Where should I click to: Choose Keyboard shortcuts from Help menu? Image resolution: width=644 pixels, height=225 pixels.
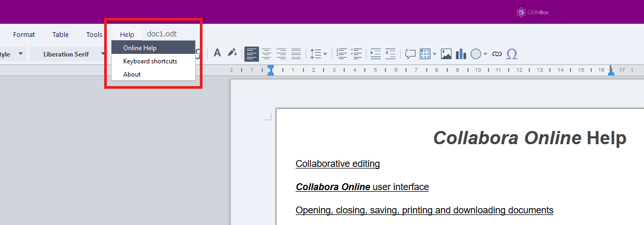coord(153,61)
